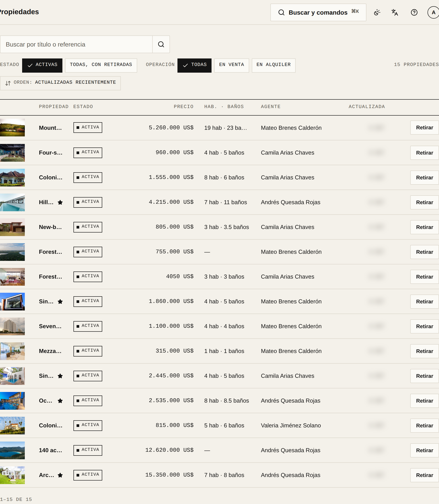Click star beside Sin… 1.860.000 US$ row
439x504 pixels.
point(60,302)
